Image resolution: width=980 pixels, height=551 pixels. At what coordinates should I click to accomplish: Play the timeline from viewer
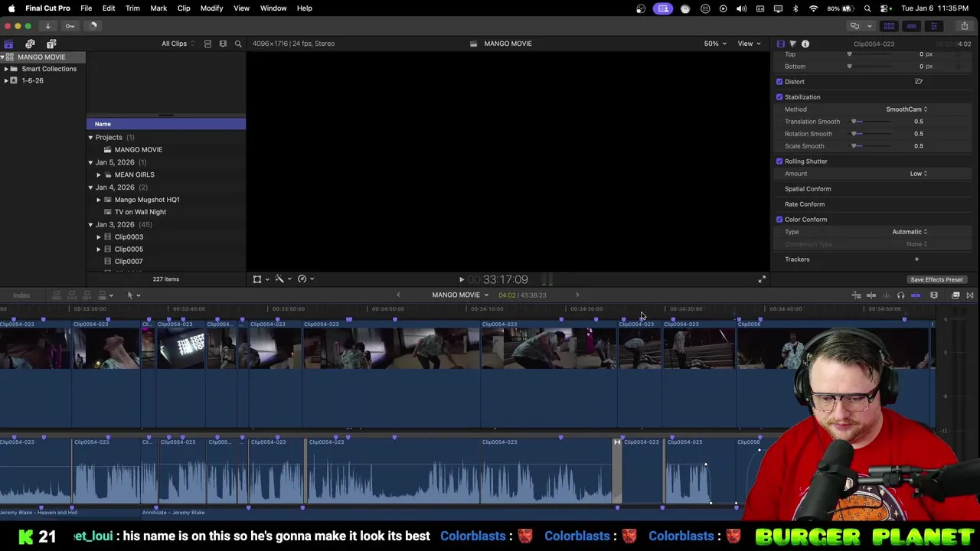coord(461,280)
